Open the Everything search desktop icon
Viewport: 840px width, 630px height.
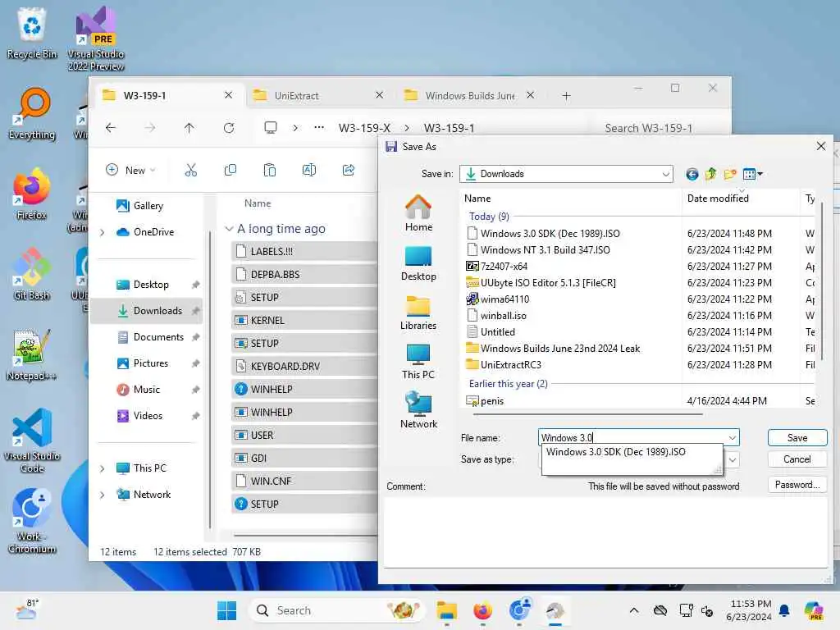click(x=32, y=113)
